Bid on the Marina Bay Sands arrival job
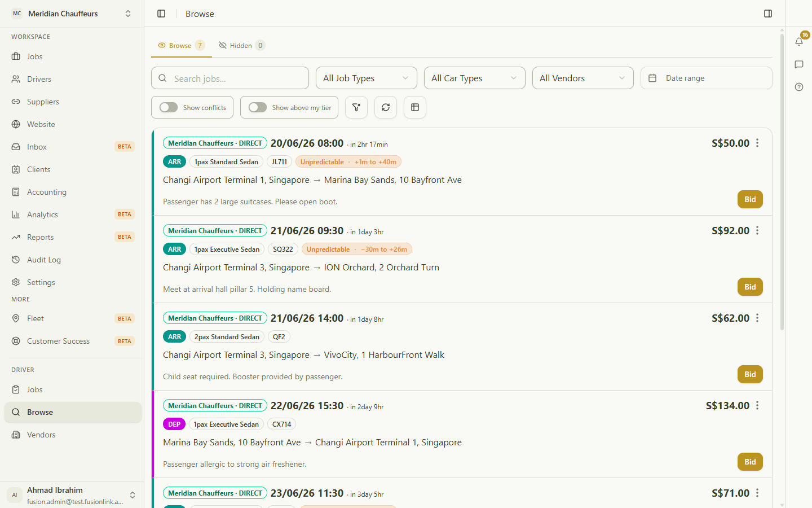 point(750,199)
